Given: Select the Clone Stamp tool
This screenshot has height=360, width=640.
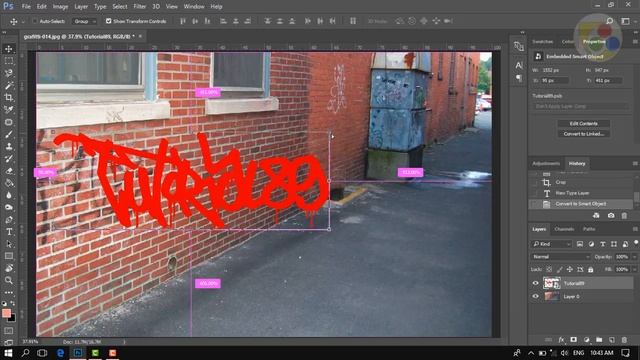Looking at the screenshot, I should (x=9, y=146).
